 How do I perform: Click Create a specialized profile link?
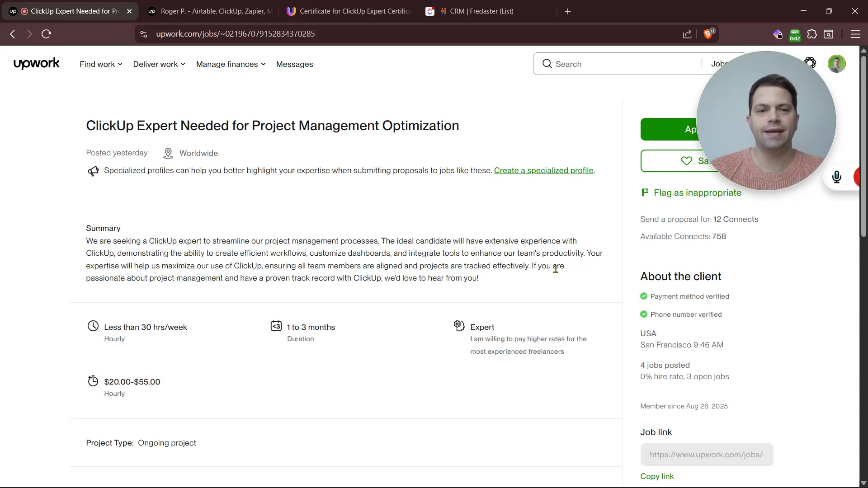[544, 171]
